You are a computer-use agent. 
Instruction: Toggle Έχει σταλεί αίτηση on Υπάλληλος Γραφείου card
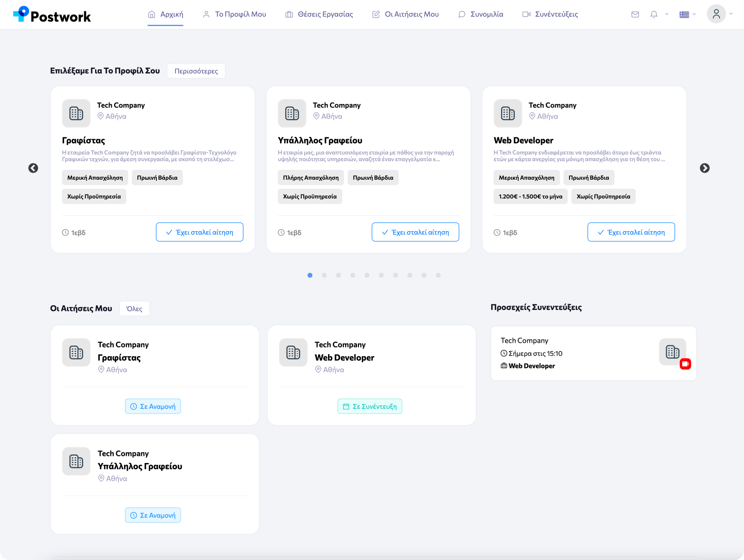pos(415,232)
